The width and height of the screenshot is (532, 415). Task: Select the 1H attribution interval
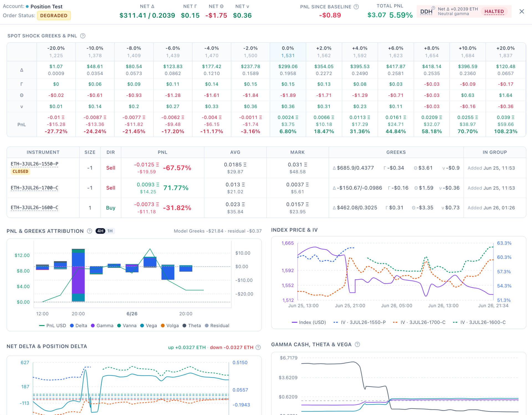pos(110,231)
